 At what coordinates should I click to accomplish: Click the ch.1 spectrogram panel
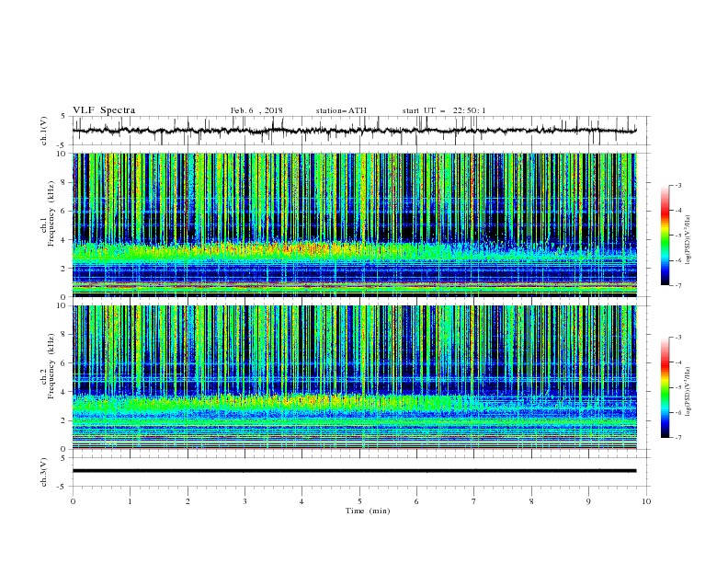[355, 224]
